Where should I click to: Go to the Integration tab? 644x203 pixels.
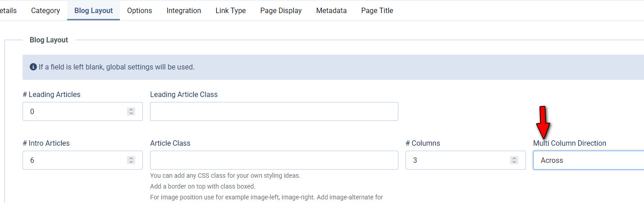coord(183,10)
